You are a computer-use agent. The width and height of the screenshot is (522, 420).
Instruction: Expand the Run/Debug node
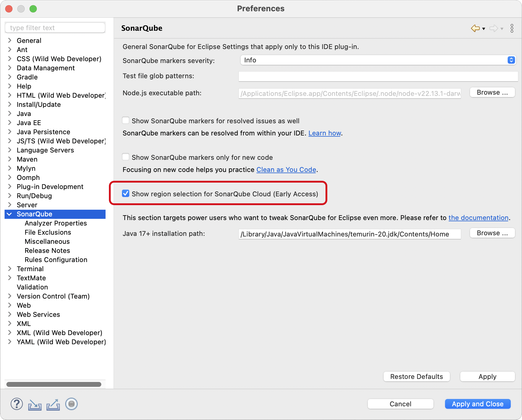[10, 195]
